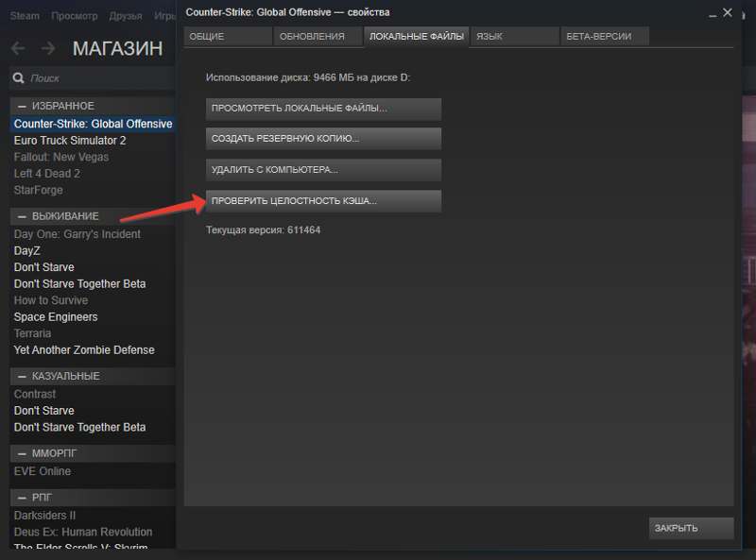Image resolution: width=756 pixels, height=560 pixels.
Task: Click СОЗДАТЬ РЕЗЕРВНУЮ КОПИЮ button
Action: tap(323, 139)
